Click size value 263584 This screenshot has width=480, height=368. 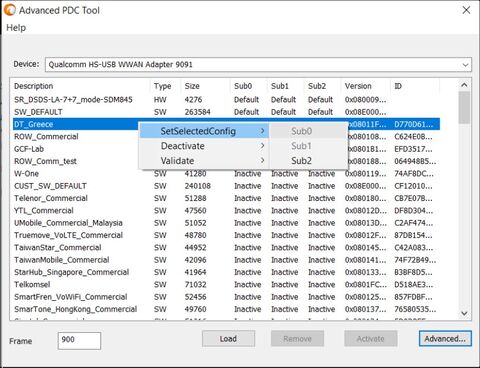[x=197, y=112]
